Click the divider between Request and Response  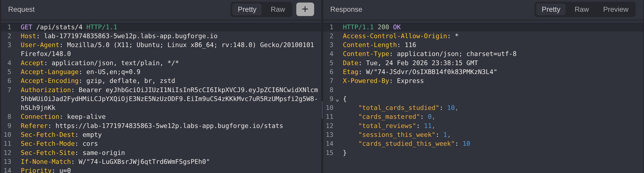pyautogui.click(x=322, y=109)
